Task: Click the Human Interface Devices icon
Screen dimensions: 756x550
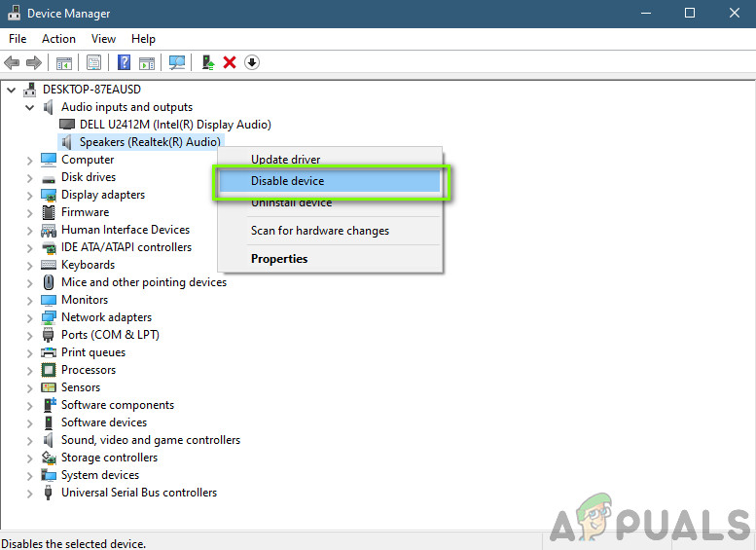Action: coord(49,230)
